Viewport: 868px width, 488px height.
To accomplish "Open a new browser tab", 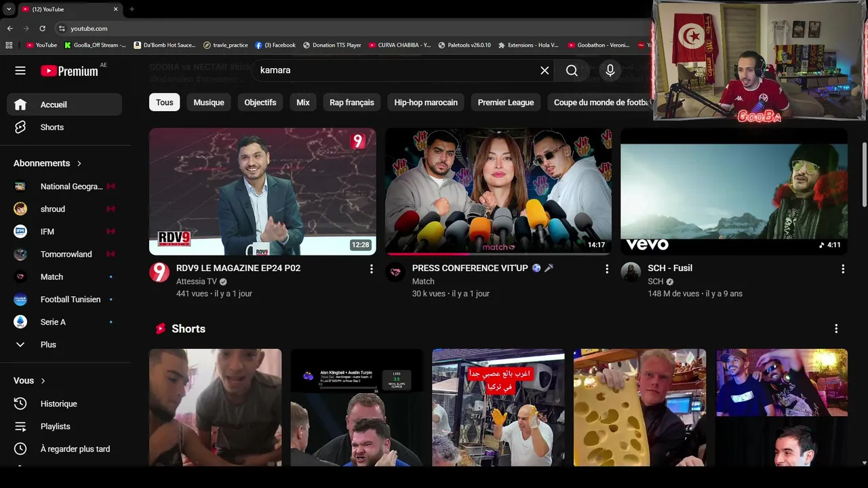I will point(132,9).
